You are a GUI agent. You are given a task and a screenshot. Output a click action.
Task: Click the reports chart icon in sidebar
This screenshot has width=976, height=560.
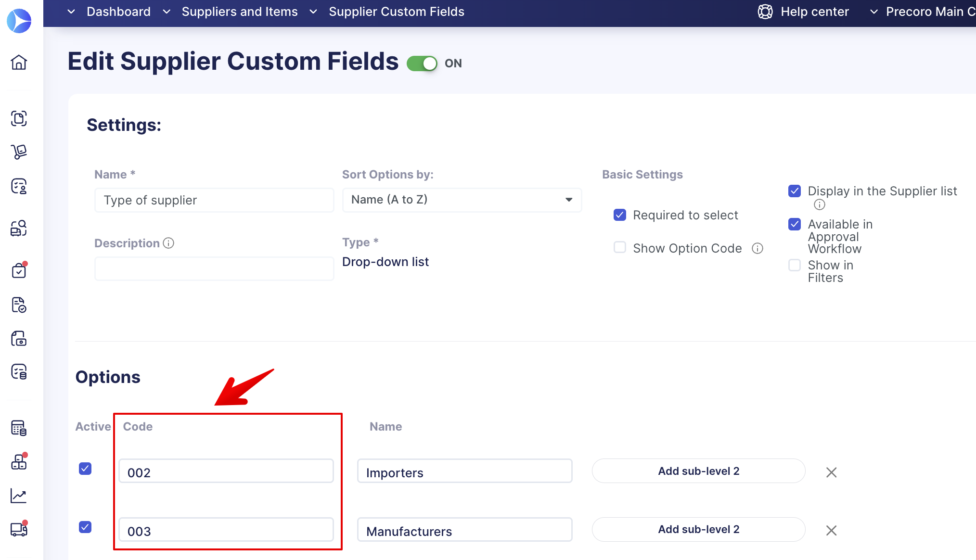coord(19,496)
